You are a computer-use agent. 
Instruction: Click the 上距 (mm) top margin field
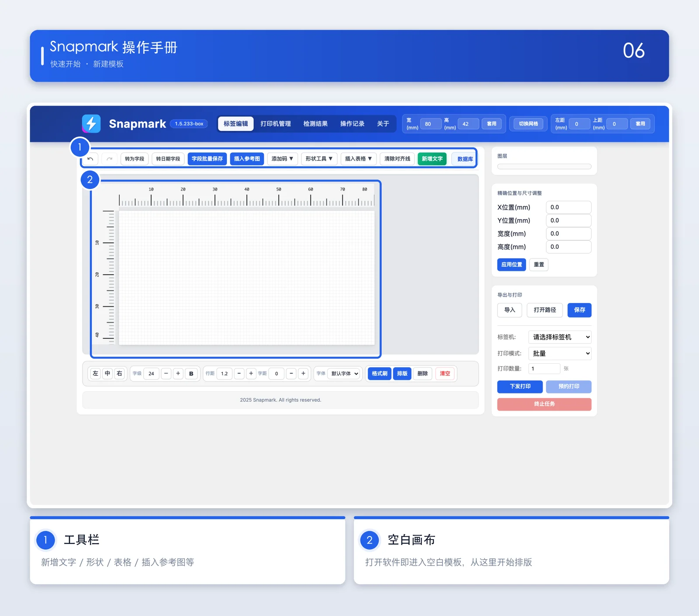click(617, 124)
